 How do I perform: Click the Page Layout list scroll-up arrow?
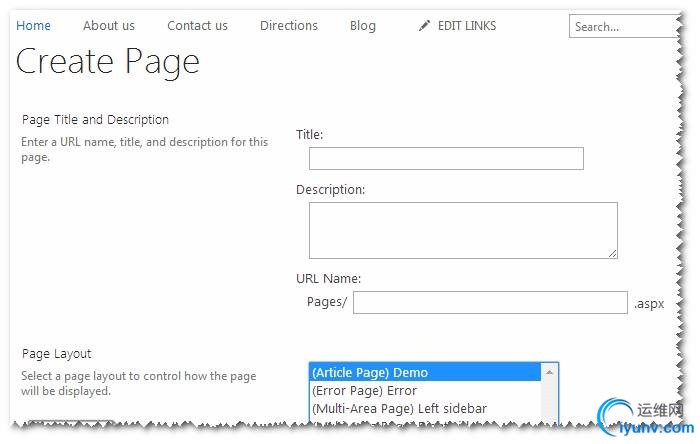tap(549, 372)
